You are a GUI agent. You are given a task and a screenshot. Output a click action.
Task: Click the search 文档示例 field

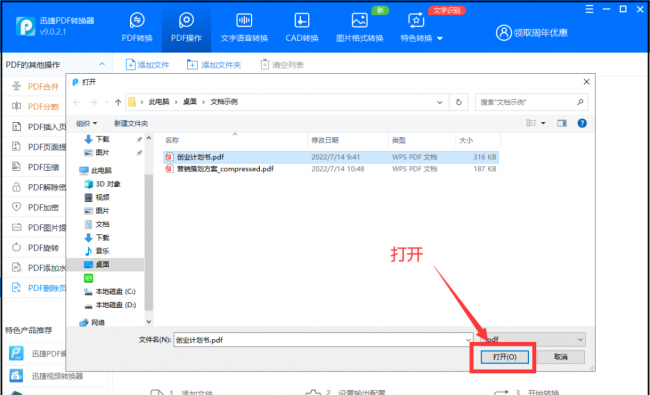531,102
